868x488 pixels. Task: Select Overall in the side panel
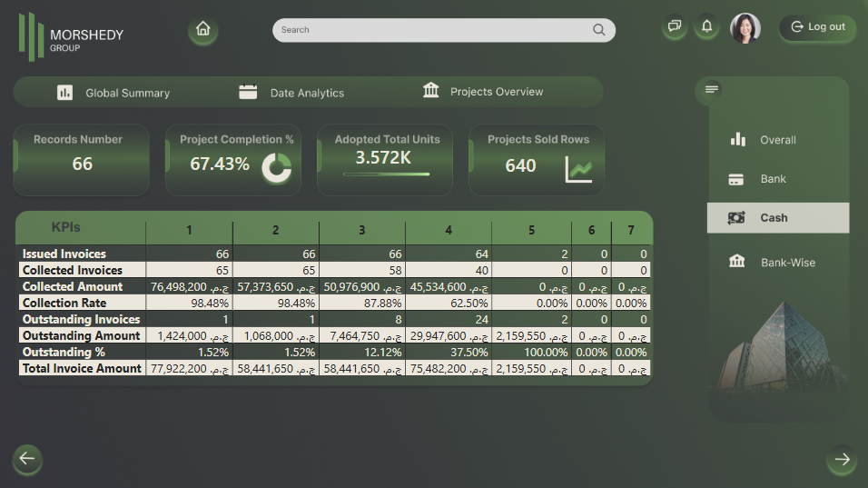[778, 140]
